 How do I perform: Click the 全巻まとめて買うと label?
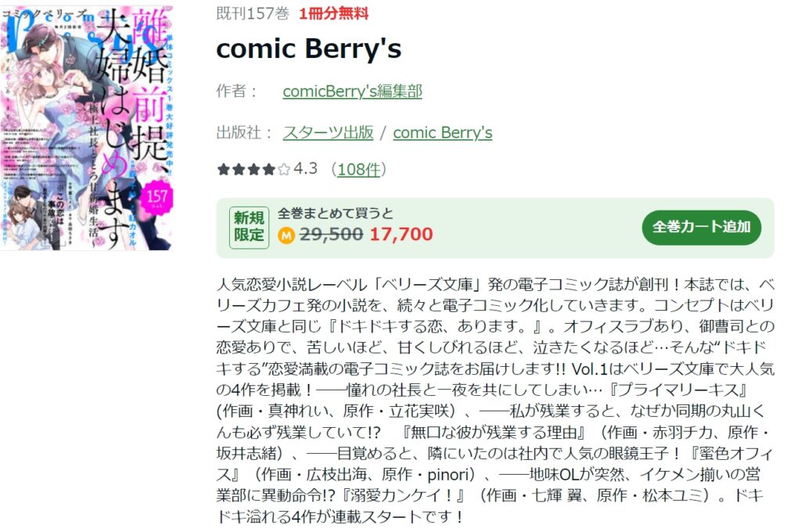tap(336, 213)
